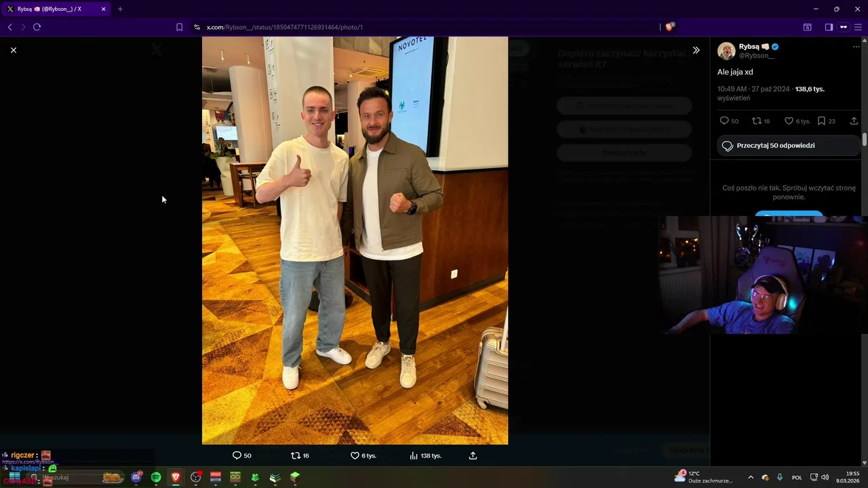This screenshot has height=488, width=868.
Task: Click the x.com address bar URL
Action: pyautogui.click(x=285, y=27)
